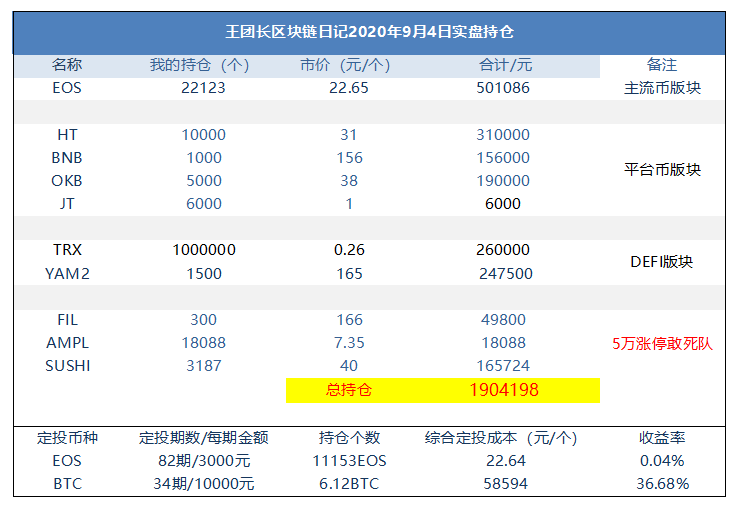Select HT total value 310000
Image resolution: width=740 pixels, height=514 pixels.
pos(503,135)
